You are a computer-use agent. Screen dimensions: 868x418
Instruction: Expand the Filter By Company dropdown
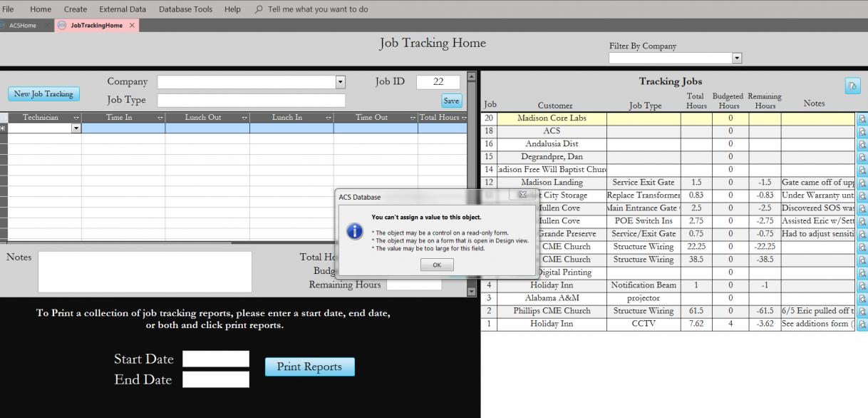pyautogui.click(x=738, y=58)
